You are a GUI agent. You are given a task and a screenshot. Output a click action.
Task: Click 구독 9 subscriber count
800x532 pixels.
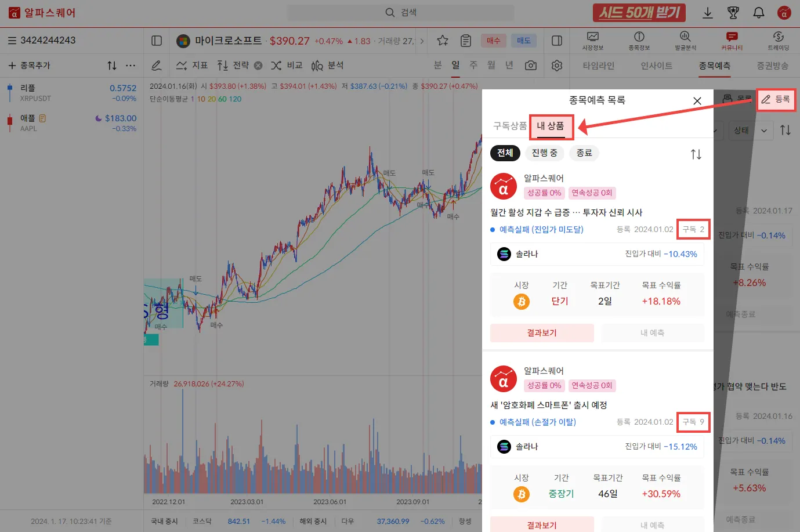pos(693,422)
